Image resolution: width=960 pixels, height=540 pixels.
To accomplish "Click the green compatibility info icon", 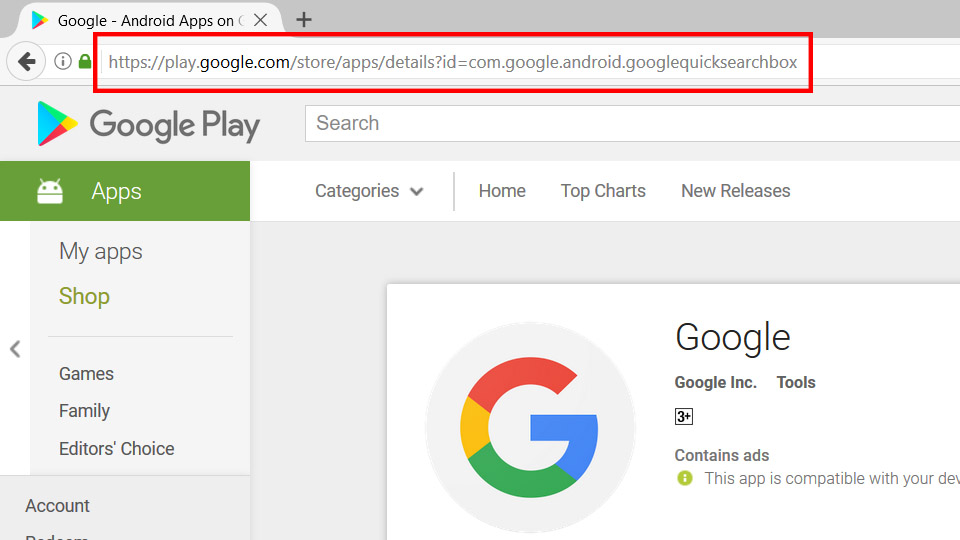I will pos(684,478).
